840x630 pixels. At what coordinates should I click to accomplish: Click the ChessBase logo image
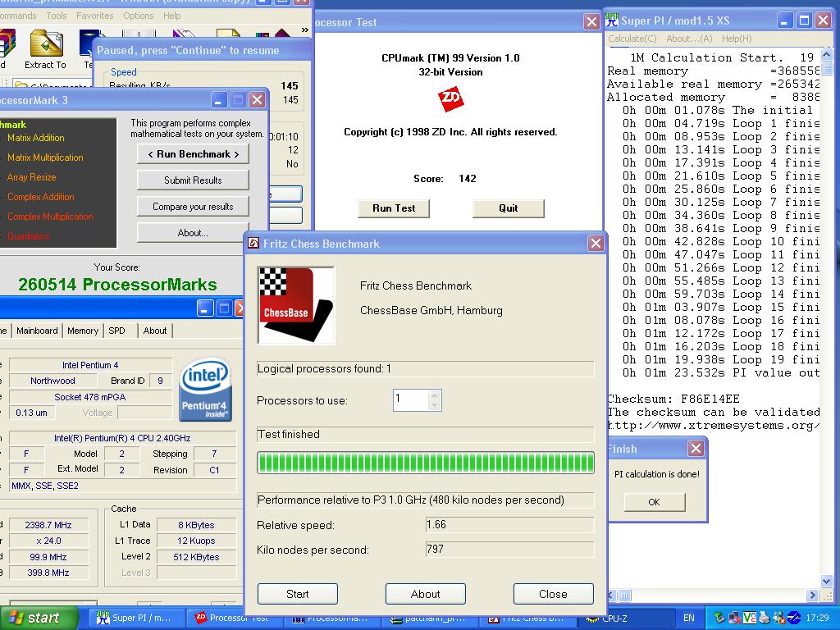click(296, 305)
